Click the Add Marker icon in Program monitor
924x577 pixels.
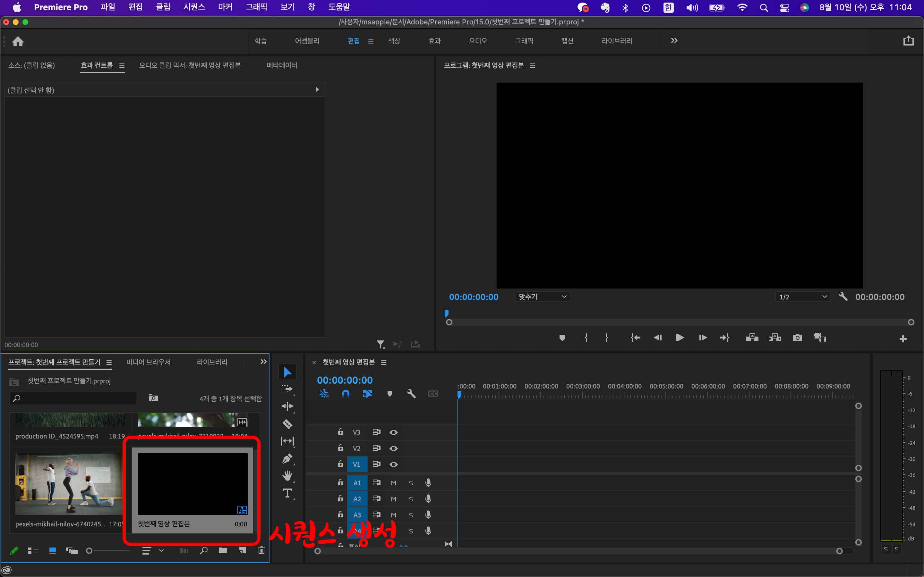(562, 338)
